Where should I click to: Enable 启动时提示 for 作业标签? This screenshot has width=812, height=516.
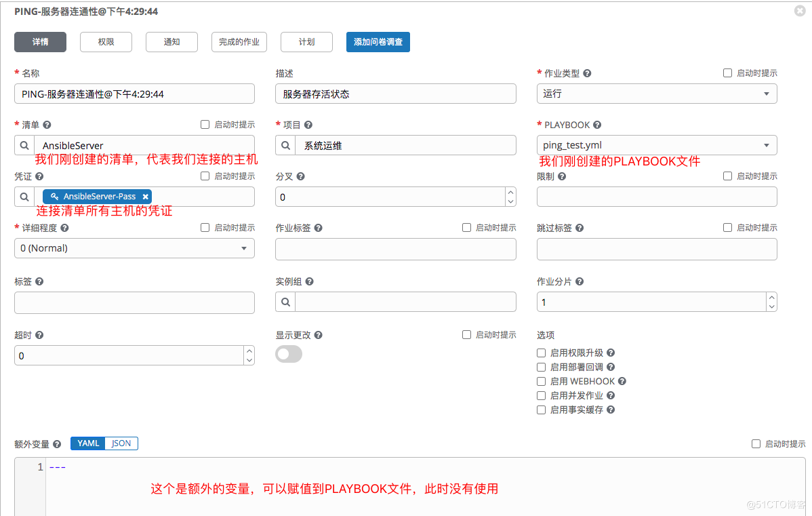tap(466, 227)
